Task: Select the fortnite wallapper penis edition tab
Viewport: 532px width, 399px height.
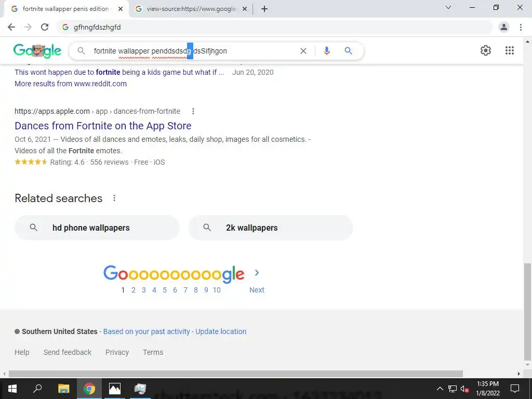Action: tap(65, 9)
